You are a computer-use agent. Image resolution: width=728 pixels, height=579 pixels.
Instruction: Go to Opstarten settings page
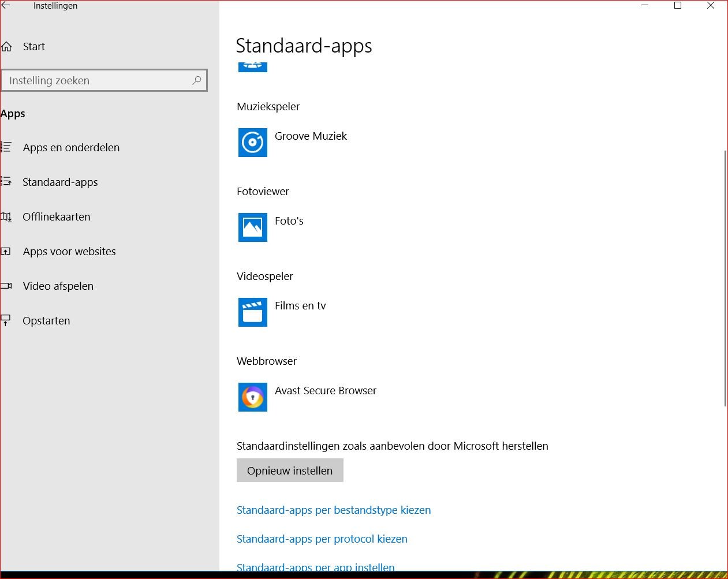pyautogui.click(x=46, y=320)
